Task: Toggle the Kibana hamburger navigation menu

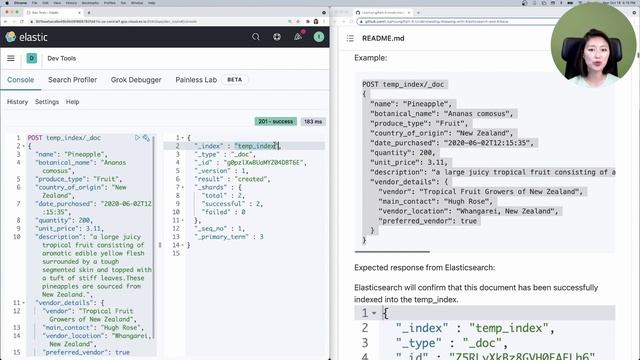Action: pyautogui.click(x=11, y=58)
